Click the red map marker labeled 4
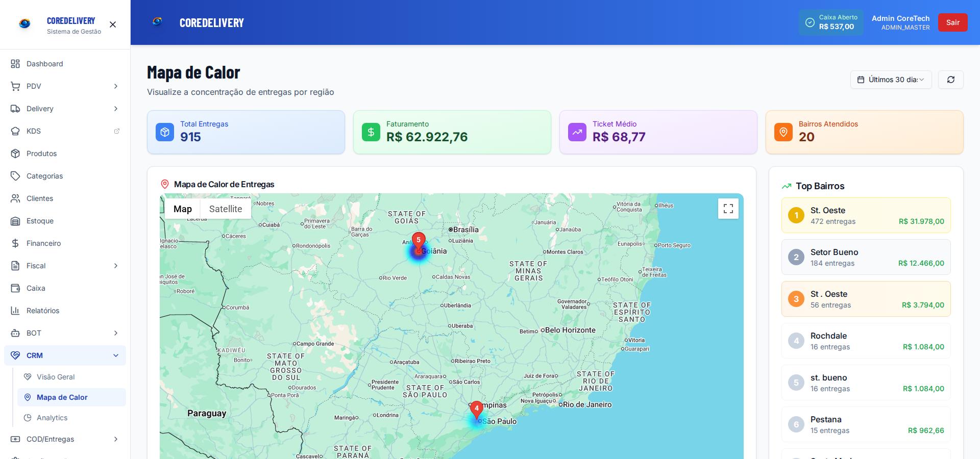Screen dimensions: 980x459 click(x=476, y=410)
